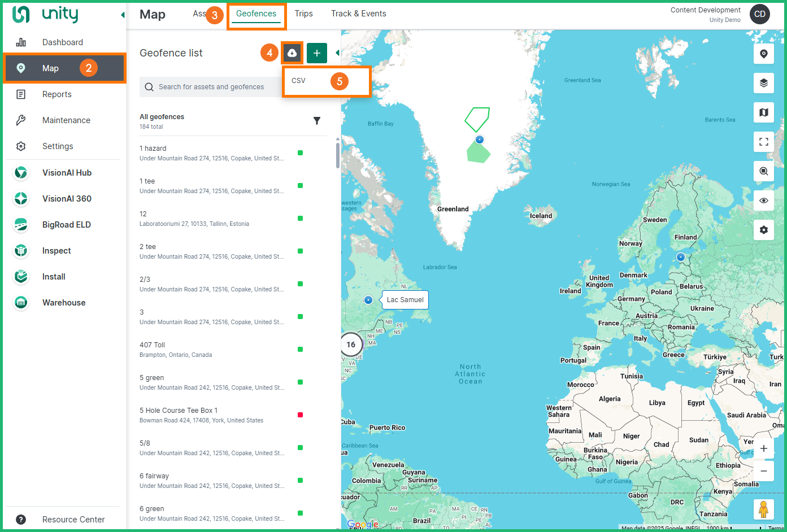The height and width of the screenshot is (532, 787).
Task: Collapse the left sidebar navigation arrow
Action: (x=123, y=15)
